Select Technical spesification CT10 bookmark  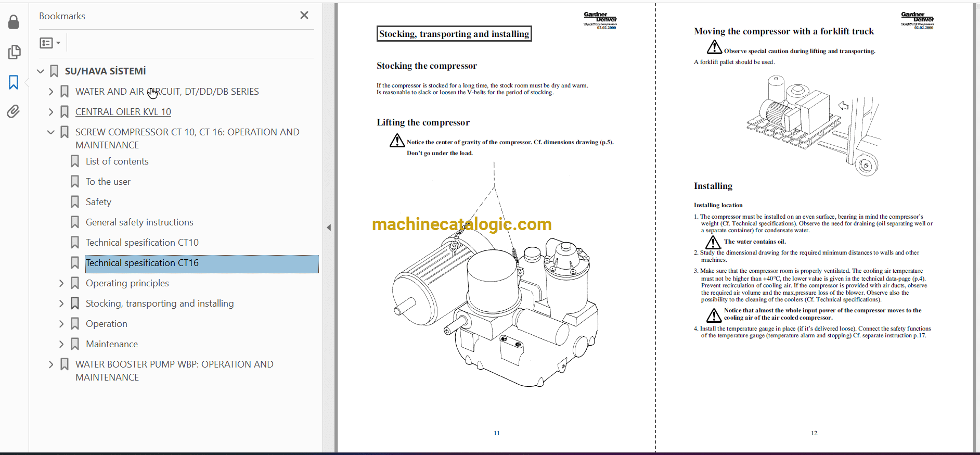tap(142, 243)
